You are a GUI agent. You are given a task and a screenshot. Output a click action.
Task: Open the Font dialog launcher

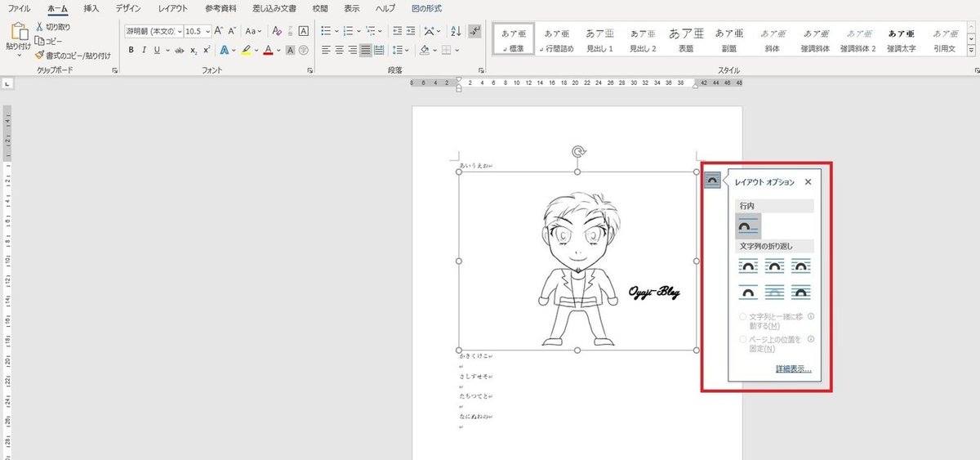[x=310, y=71]
